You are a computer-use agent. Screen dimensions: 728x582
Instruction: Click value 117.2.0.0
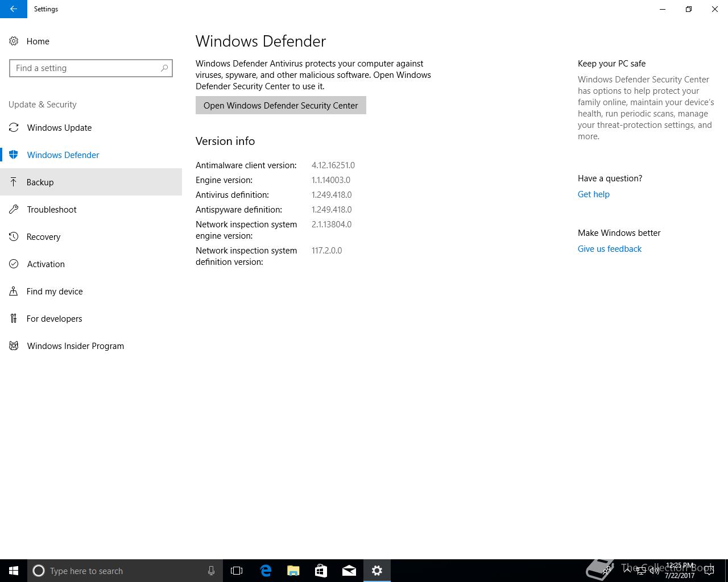pos(326,251)
